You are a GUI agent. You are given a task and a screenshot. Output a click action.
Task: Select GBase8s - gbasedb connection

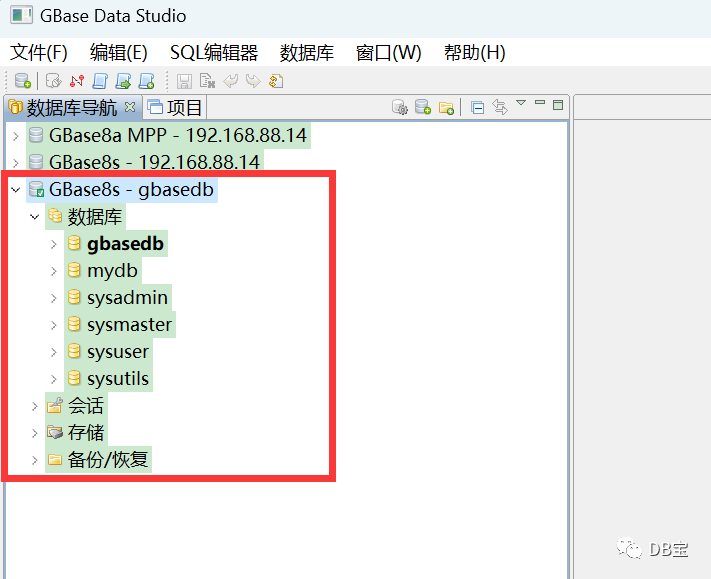point(131,189)
